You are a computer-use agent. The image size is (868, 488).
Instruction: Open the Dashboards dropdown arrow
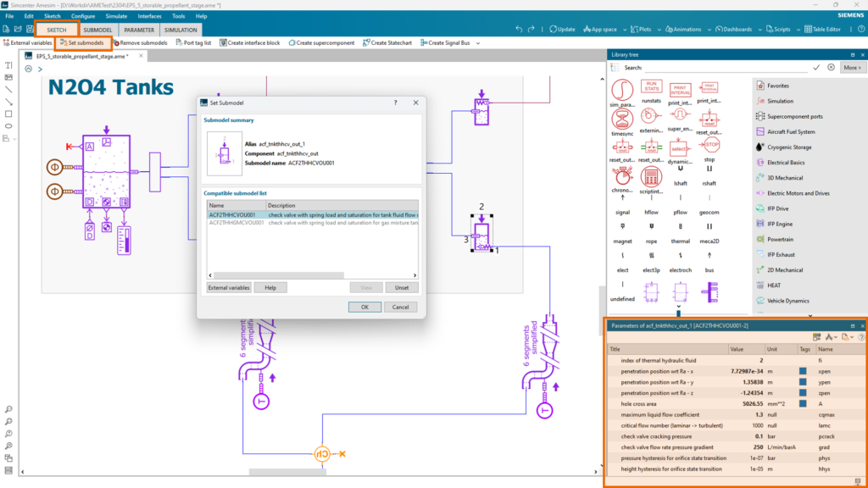pyautogui.click(x=762, y=28)
